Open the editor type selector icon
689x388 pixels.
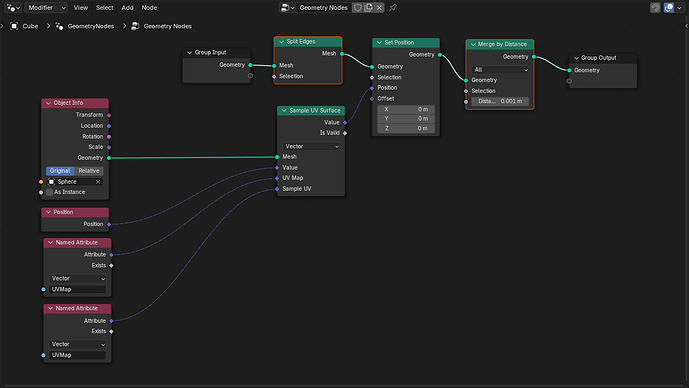13,7
